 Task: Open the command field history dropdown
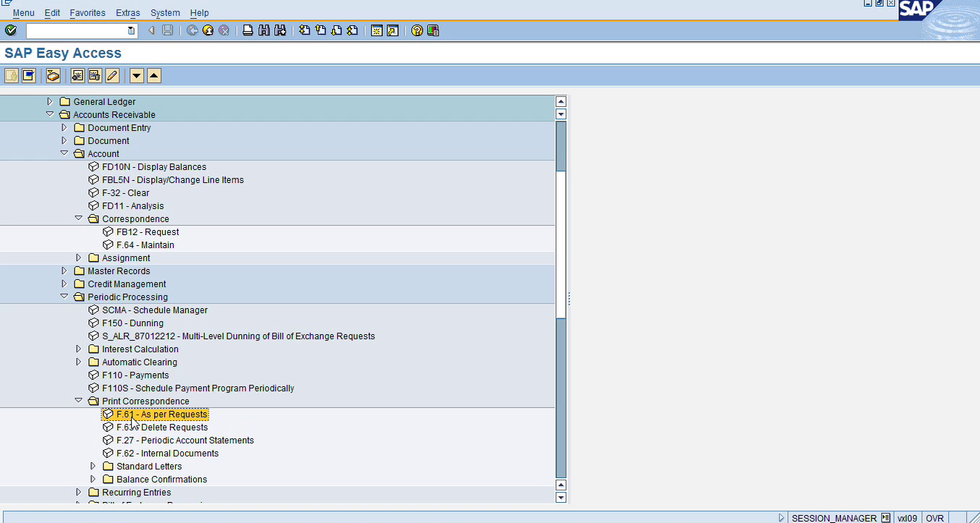tap(131, 30)
